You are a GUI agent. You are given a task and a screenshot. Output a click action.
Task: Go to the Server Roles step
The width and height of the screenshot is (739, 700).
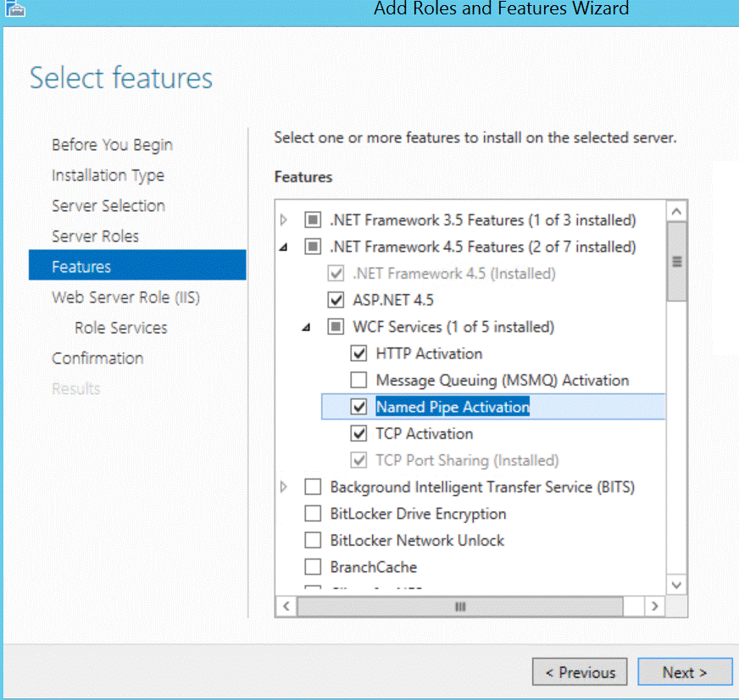95,236
